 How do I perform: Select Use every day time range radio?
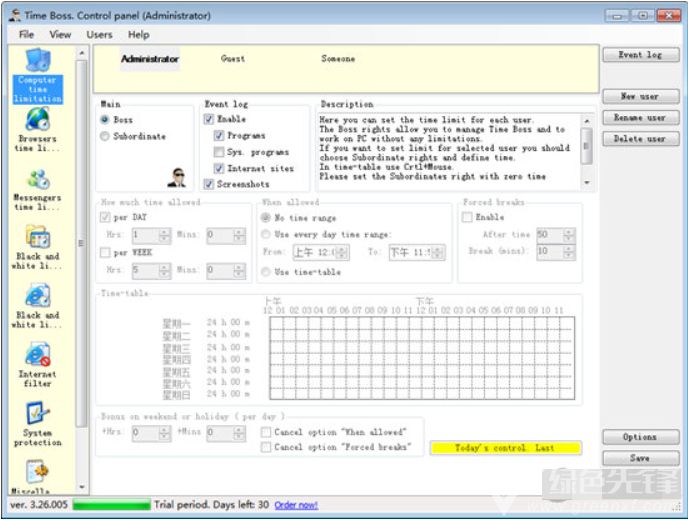(x=265, y=234)
